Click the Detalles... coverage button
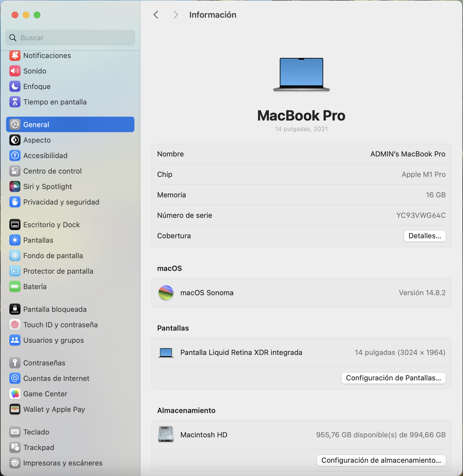 click(x=425, y=236)
